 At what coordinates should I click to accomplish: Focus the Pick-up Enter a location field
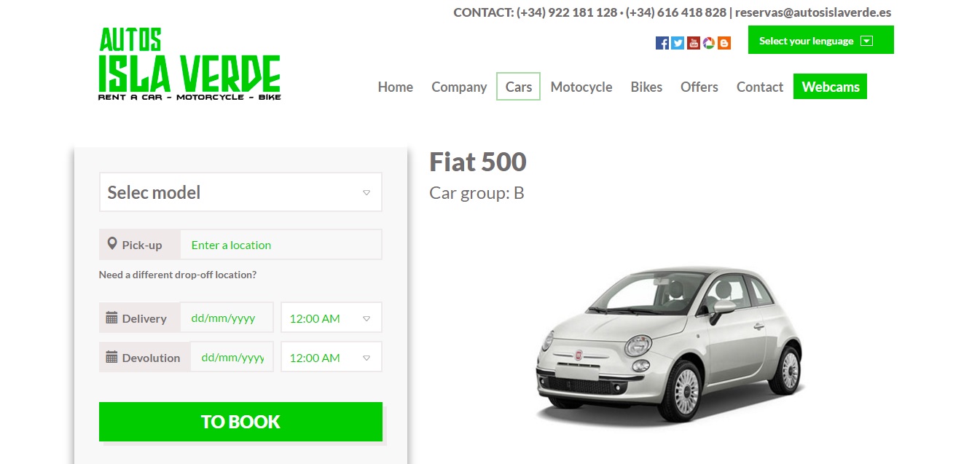click(x=281, y=245)
